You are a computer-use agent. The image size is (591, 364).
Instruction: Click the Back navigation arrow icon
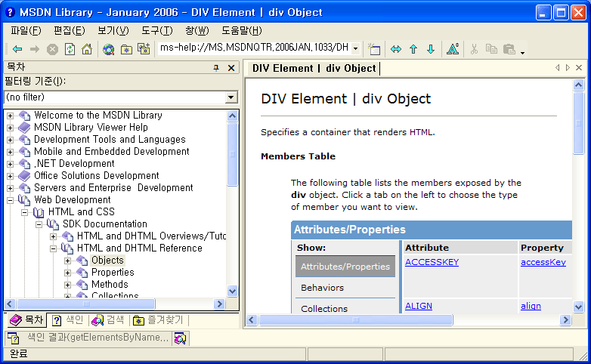pos(17,49)
